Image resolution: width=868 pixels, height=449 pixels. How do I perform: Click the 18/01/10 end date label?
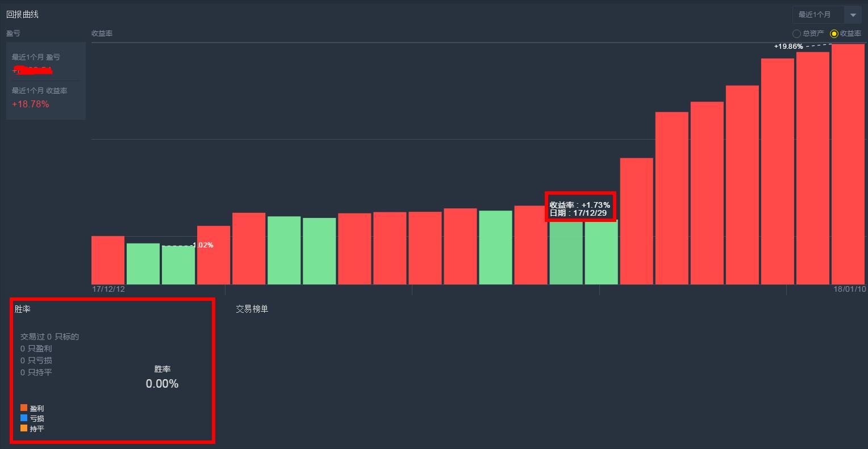(x=849, y=289)
